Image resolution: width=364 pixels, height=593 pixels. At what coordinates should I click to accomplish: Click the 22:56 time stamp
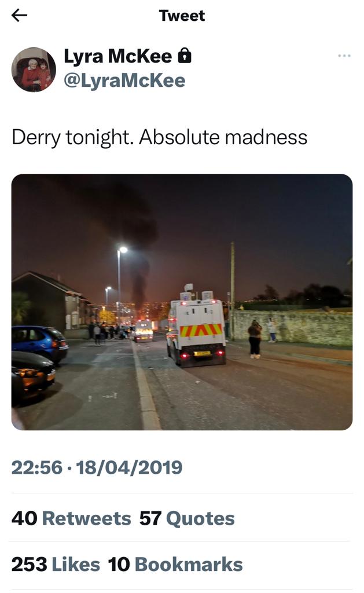coord(36,467)
